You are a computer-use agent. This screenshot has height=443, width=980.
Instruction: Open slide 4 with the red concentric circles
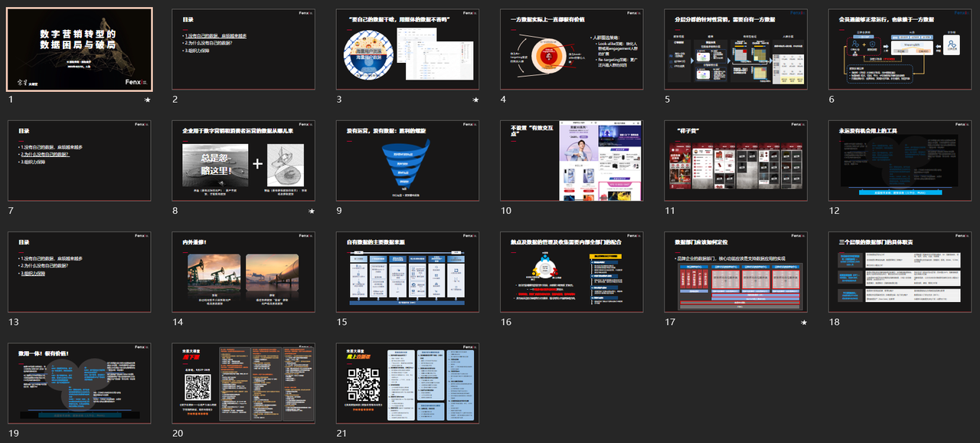(572, 49)
